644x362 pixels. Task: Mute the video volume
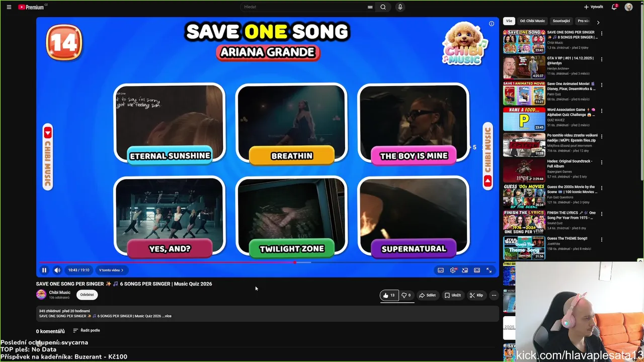pos(57,270)
